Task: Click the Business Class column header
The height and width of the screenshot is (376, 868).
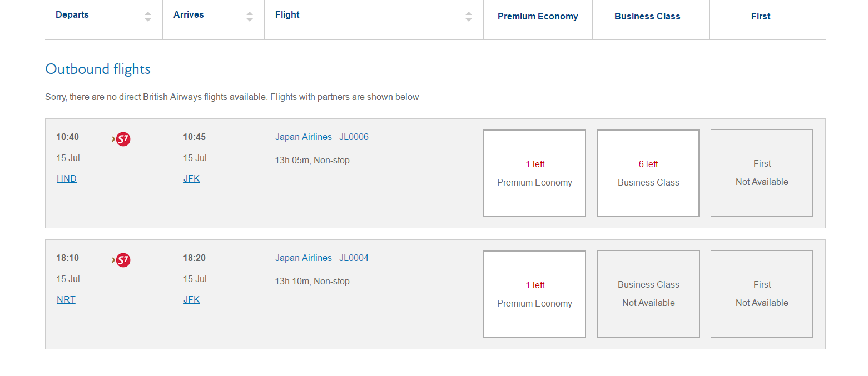Action: click(x=647, y=17)
